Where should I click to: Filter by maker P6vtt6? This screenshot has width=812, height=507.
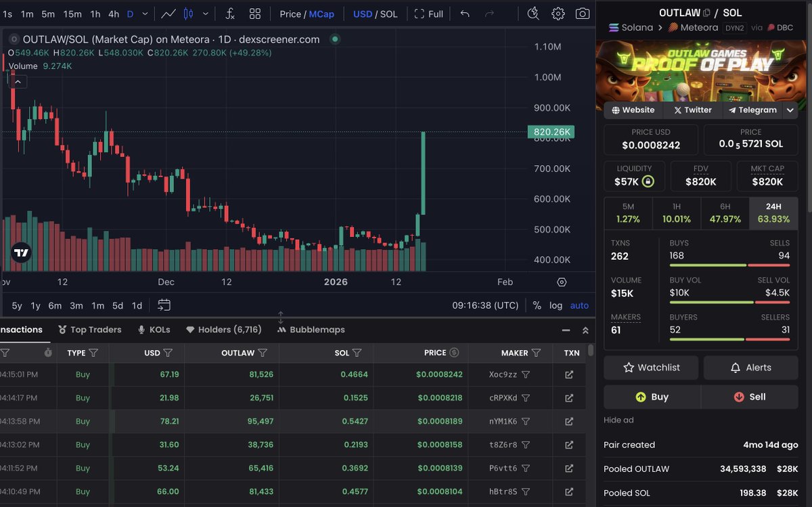click(526, 468)
